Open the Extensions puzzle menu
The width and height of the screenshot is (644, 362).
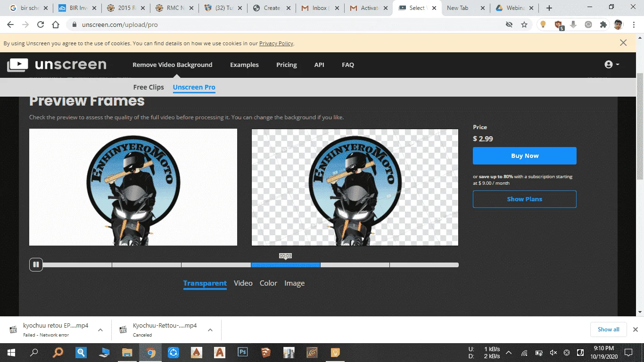click(x=603, y=25)
